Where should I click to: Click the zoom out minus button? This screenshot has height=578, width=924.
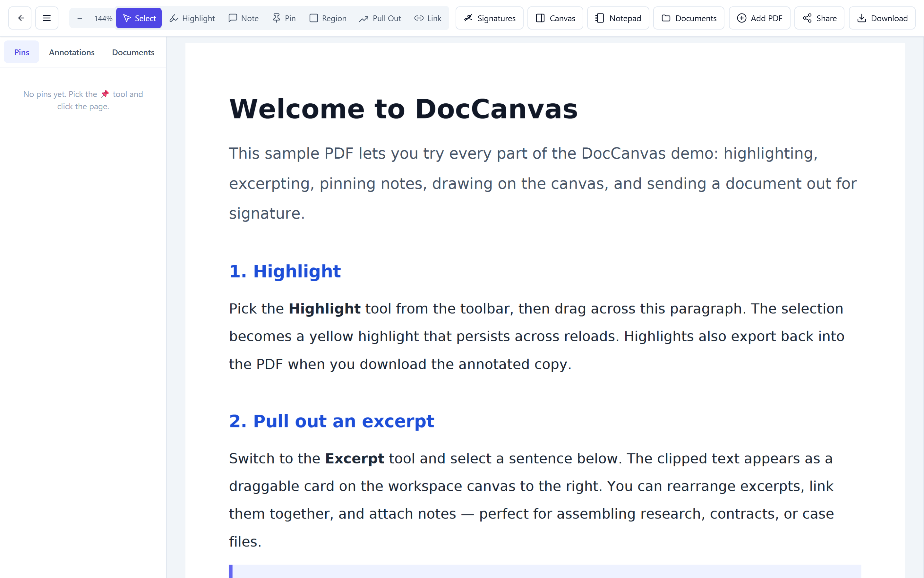80,18
